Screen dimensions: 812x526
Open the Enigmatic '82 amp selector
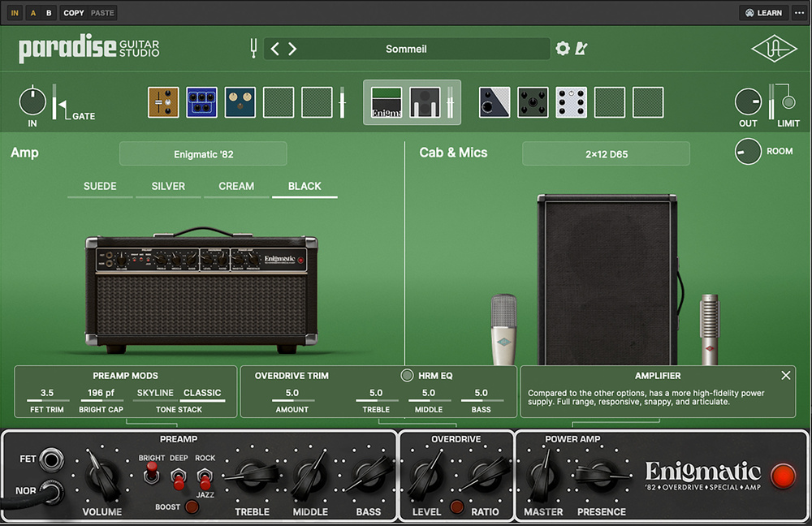pyautogui.click(x=203, y=153)
